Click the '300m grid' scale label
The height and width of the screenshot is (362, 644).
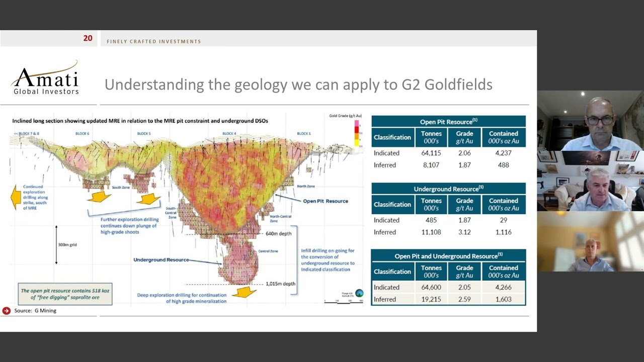click(x=67, y=245)
